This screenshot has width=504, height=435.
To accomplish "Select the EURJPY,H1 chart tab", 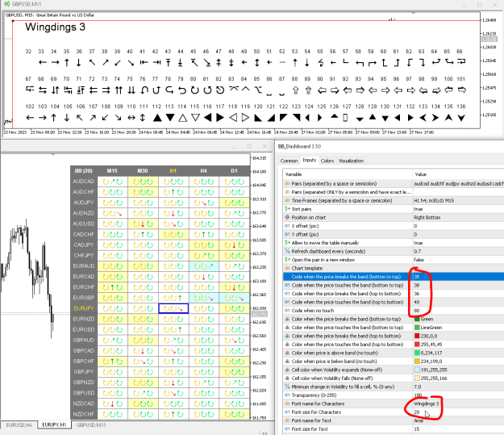I will click(54, 425).
